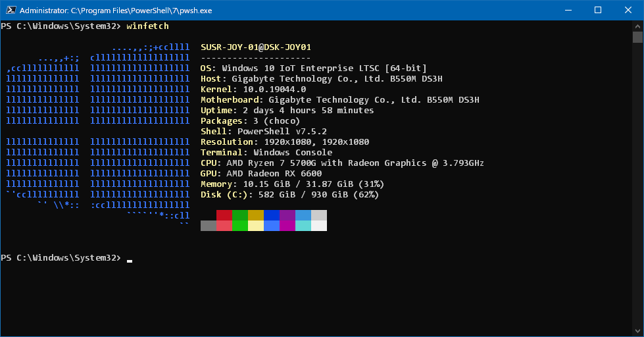Click the Terminal Windows Console line
This screenshot has height=337, width=644.
[x=266, y=153]
